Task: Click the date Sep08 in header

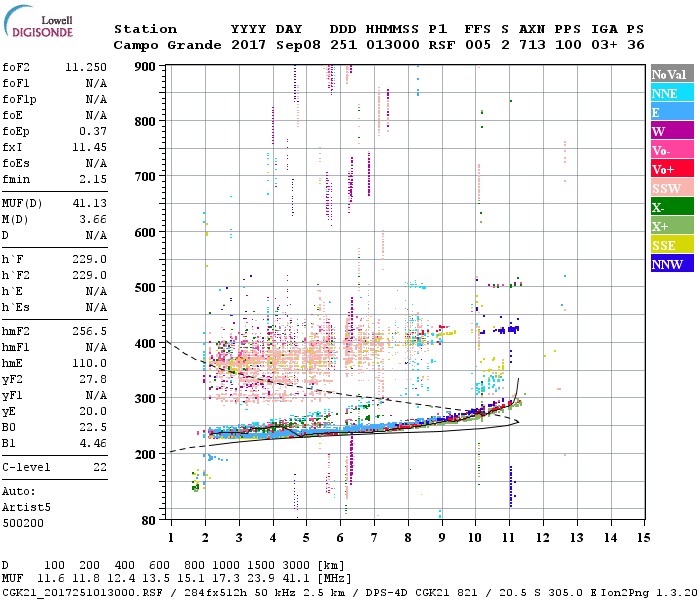Action: tap(298, 45)
